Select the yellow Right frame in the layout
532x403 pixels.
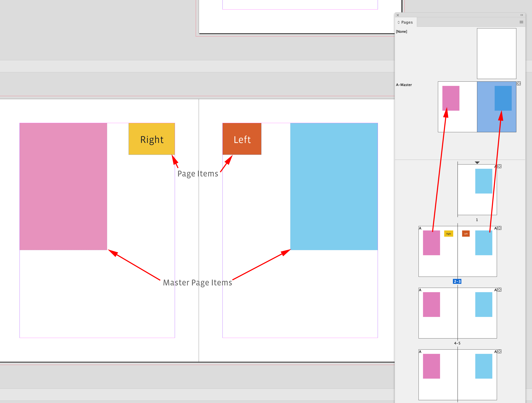[152, 139]
